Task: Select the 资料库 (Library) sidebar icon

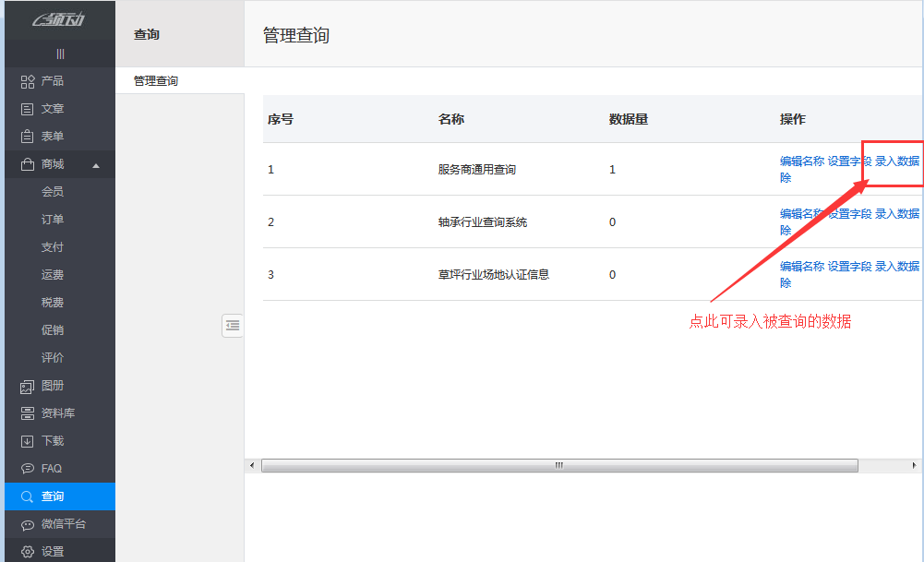Action: click(x=26, y=413)
